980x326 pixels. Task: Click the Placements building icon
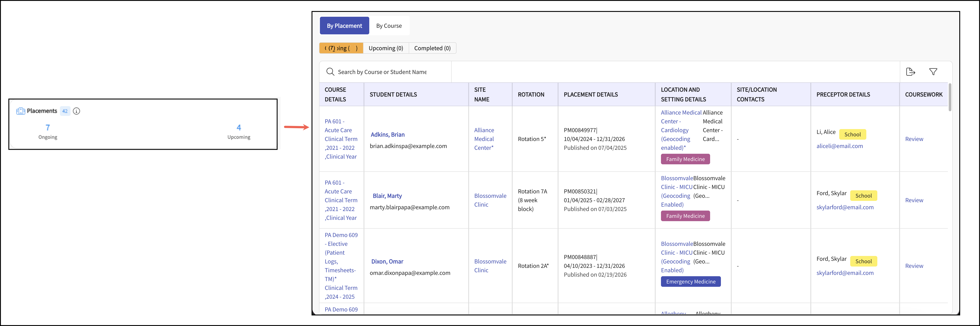20,111
